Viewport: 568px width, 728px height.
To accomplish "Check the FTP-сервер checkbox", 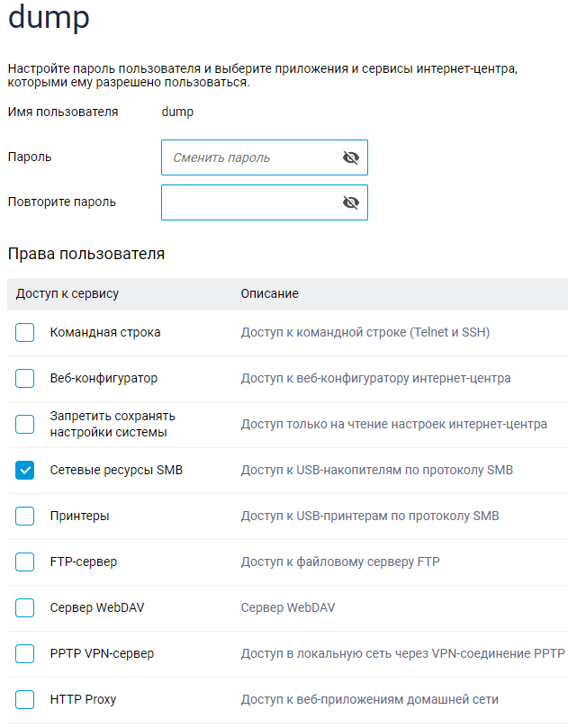I will tap(24, 561).
